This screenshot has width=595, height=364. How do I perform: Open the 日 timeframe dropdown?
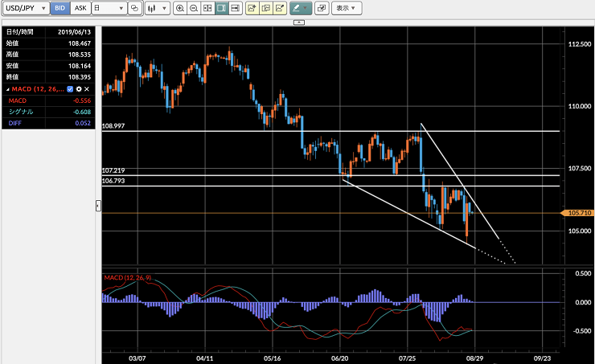(x=109, y=8)
